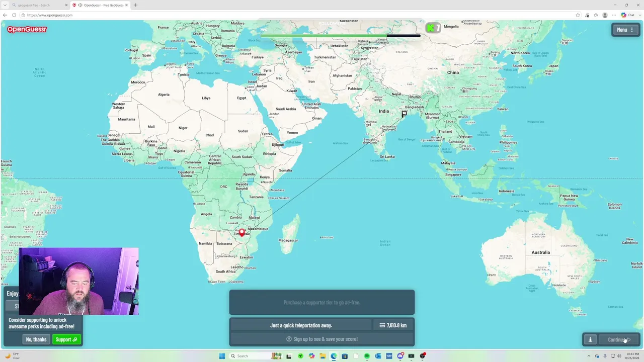Open the Microsoft Store taskbar icon
The height and width of the screenshot is (362, 644).
coord(345,356)
